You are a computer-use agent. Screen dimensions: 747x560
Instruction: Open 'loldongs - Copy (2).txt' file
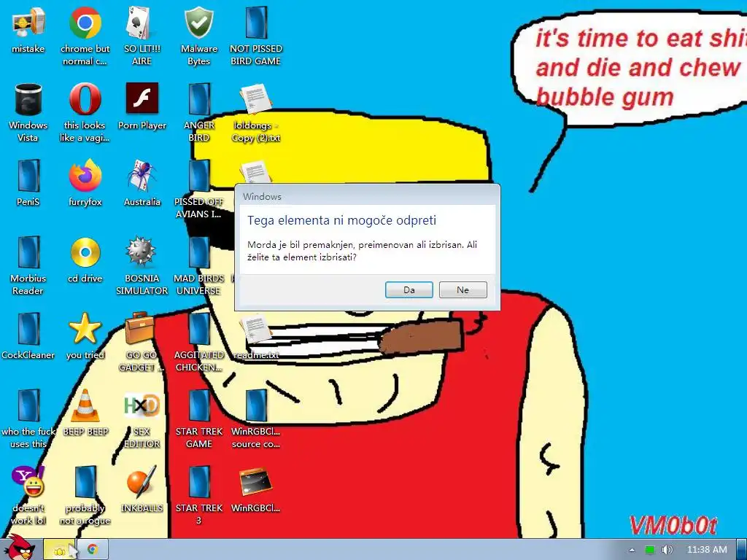[x=256, y=112]
